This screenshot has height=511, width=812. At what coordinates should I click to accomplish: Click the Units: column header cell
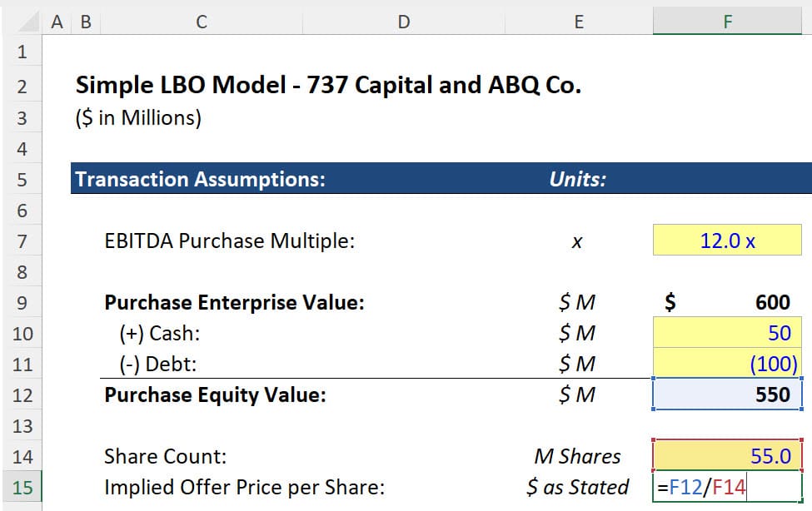point(577,179)
